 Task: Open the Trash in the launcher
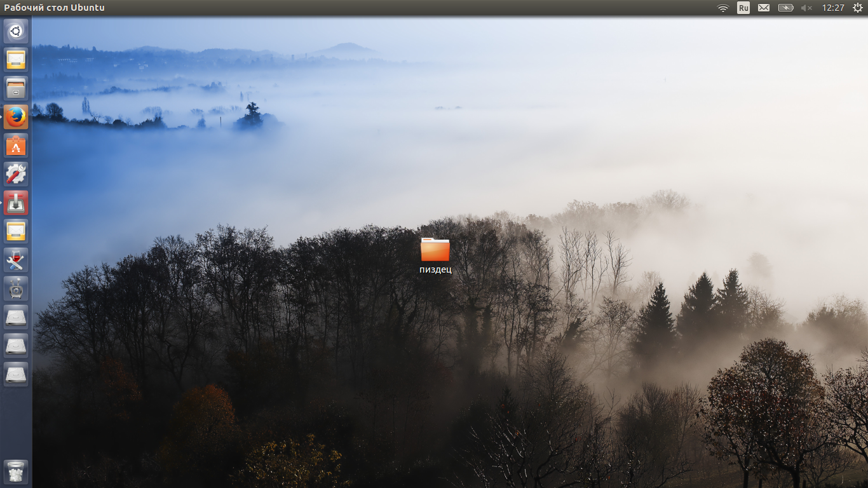click(x=16, y=472)
